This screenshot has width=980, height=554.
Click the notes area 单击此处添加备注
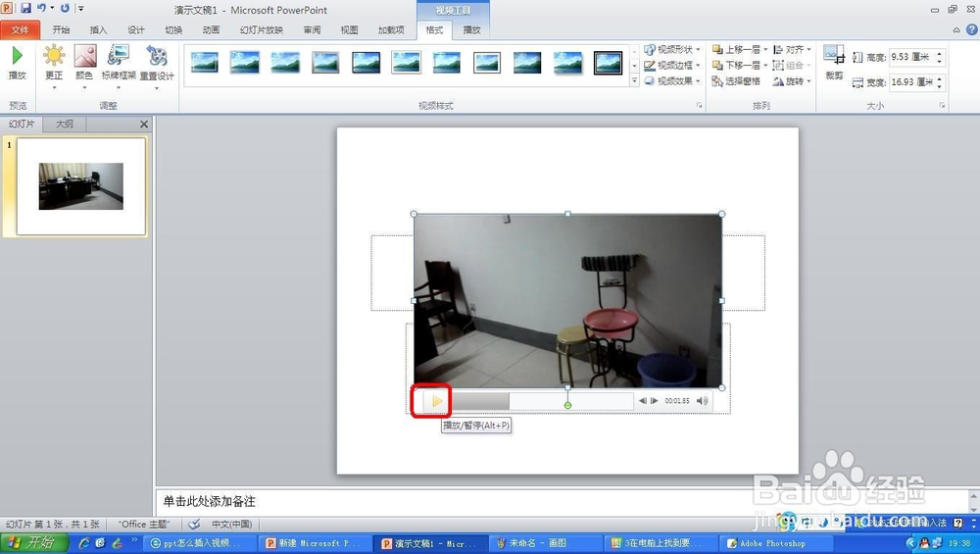pos(210,501)
